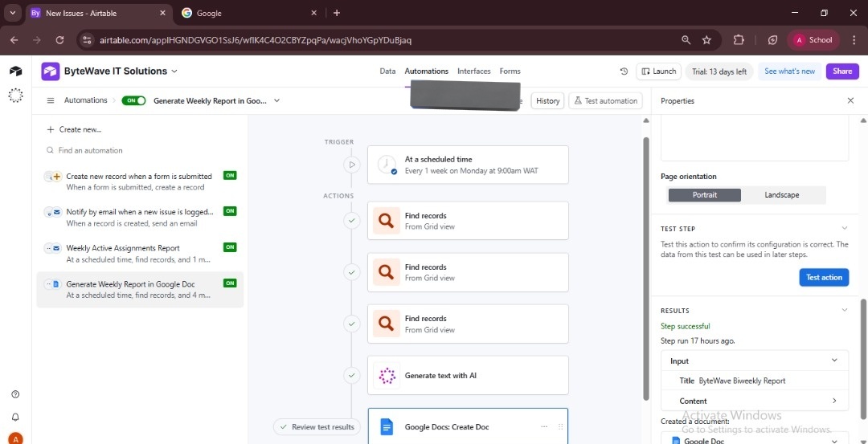Switch to the Data tab
Viewport: 868px width, 444px height.
(x=387, y=71)
